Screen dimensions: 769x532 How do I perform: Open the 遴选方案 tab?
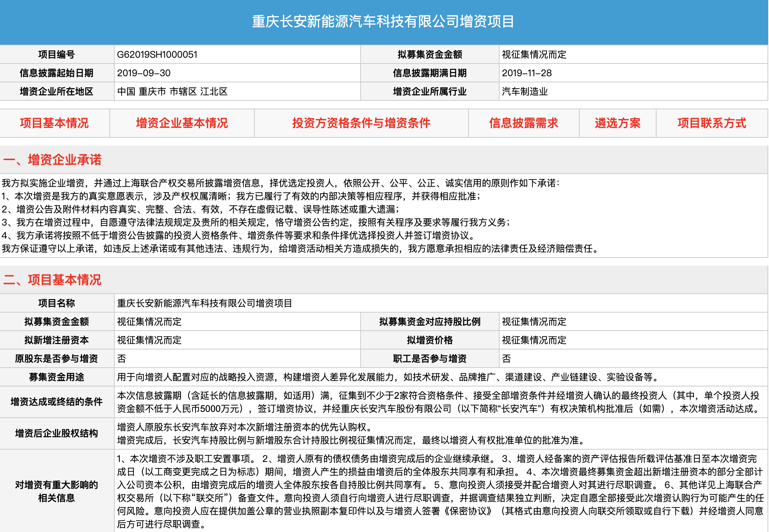(618, 123)
